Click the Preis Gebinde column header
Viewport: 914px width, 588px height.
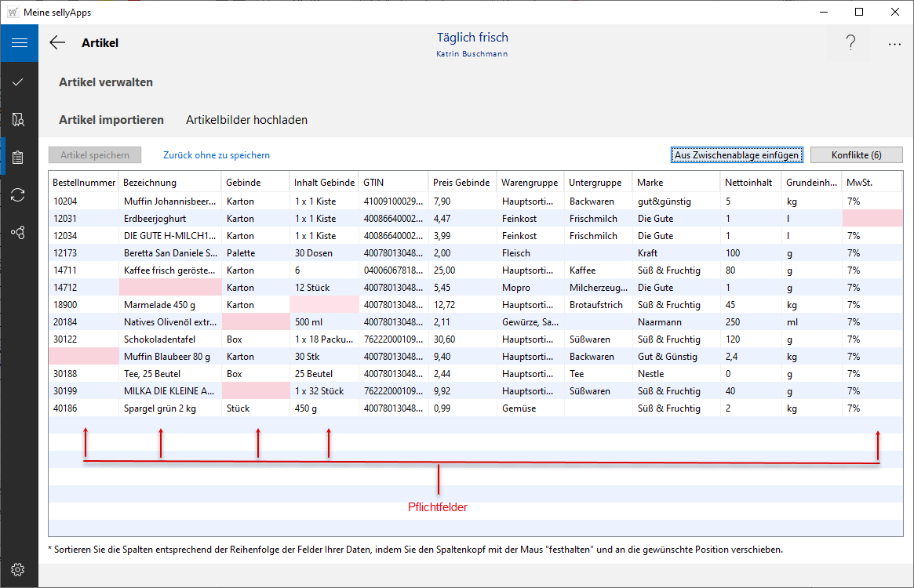[461, 183]
